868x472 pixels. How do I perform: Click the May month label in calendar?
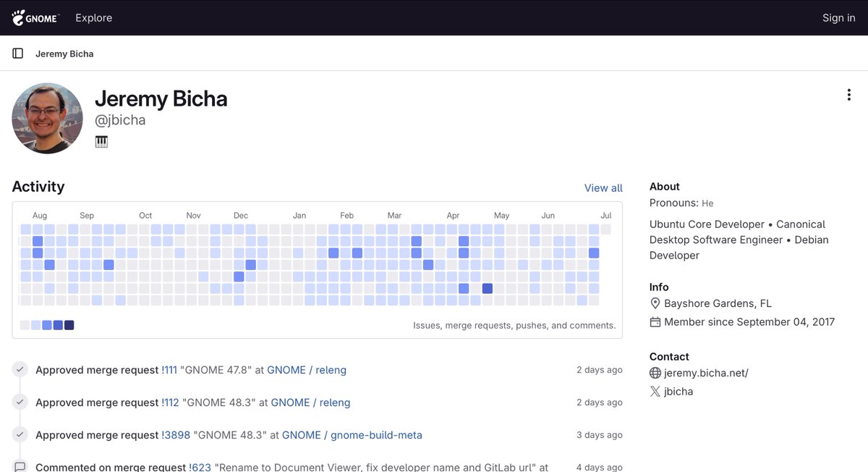coord(501,216)
